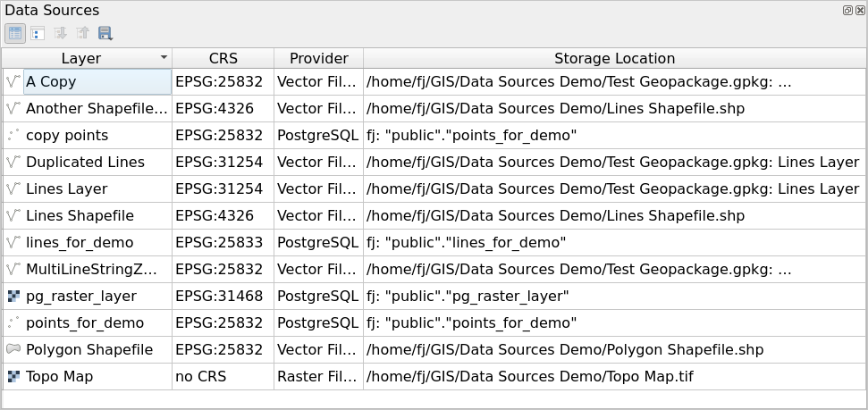Click polygon icon of Polygon Shapefile
Screen dimensions: 868x410
coord(13,349)
